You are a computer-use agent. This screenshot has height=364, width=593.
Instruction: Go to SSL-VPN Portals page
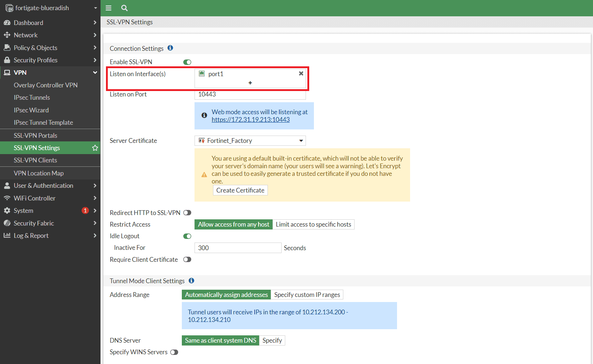pos(35,135)
